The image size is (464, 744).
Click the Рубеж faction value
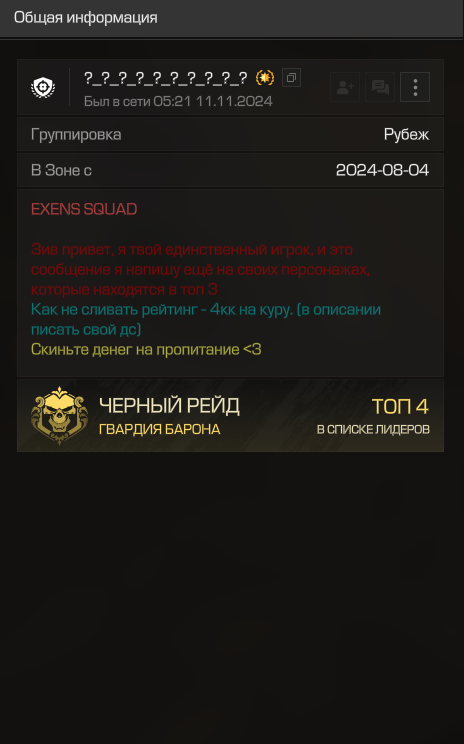point(406,135)
